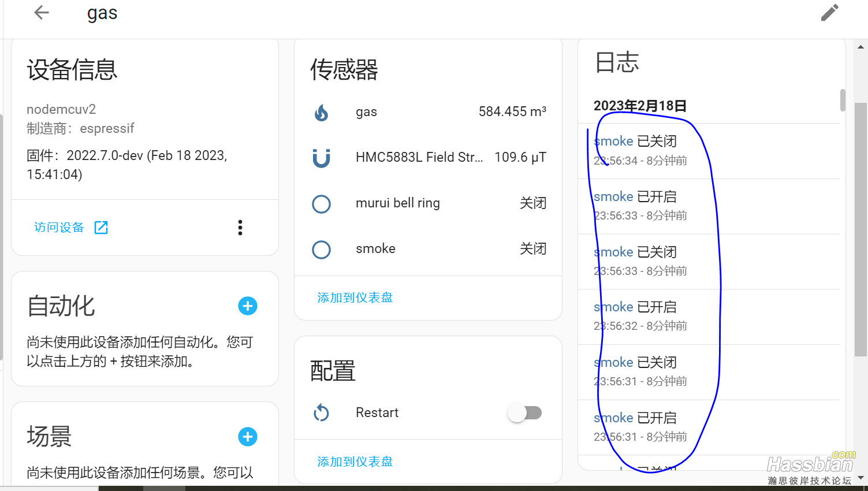Open smoke 已开启 entry at 23:56:33

(x=709, y=206)
